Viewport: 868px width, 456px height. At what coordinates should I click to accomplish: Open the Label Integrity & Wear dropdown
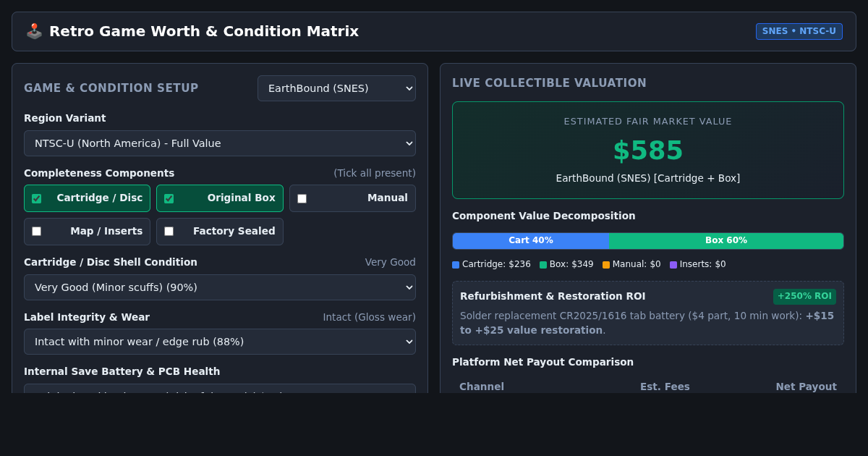tap(220, 342)
